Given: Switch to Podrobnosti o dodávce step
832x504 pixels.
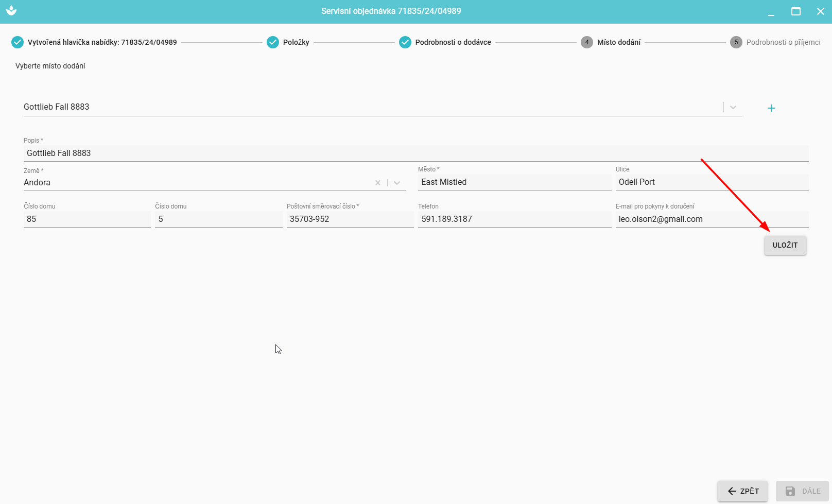Looking at the screenshot, I should (x=453, y=42).
